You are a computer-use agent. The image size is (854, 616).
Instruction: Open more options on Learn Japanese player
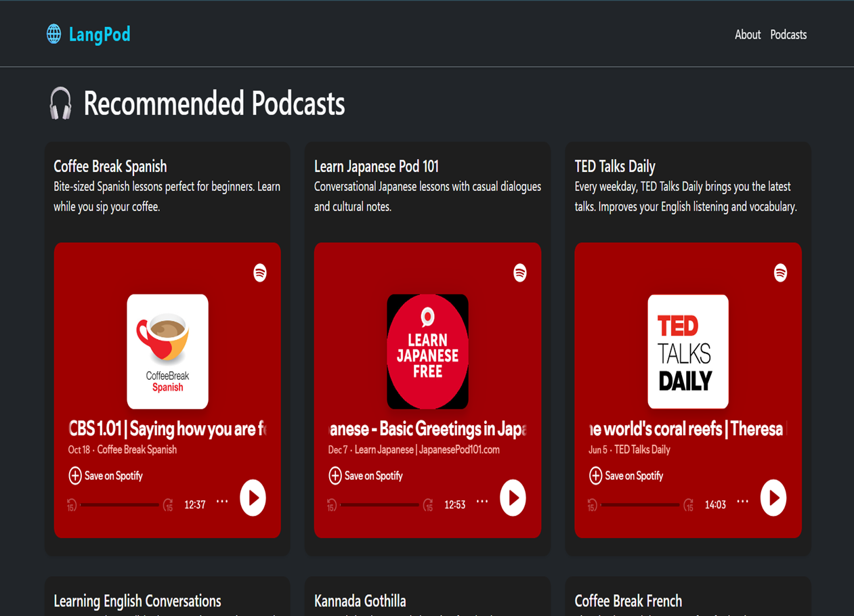pyautogui.click(x=482, y=502)
